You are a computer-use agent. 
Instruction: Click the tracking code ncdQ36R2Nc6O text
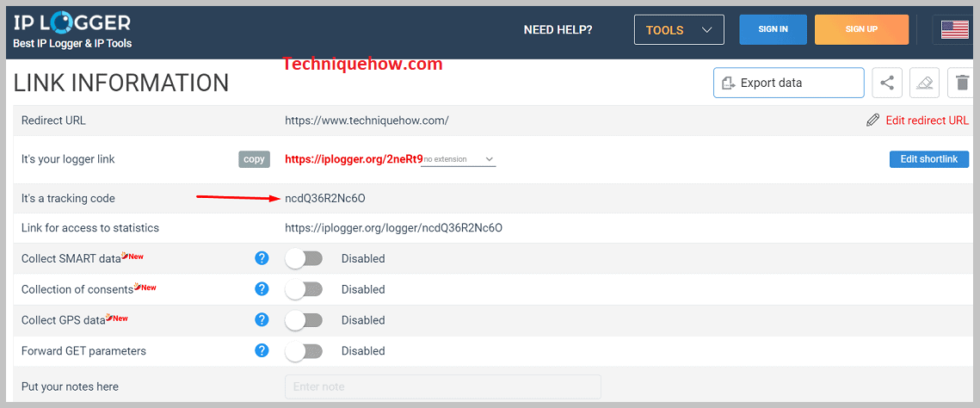point(324,199)
